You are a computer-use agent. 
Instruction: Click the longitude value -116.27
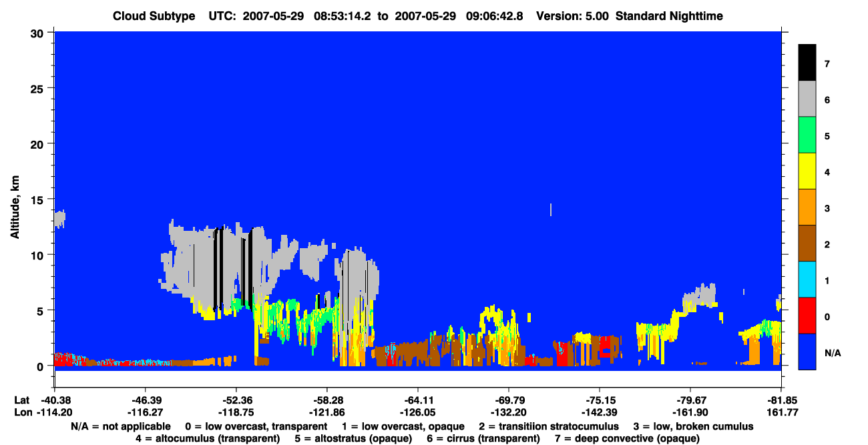coord(145,412)
